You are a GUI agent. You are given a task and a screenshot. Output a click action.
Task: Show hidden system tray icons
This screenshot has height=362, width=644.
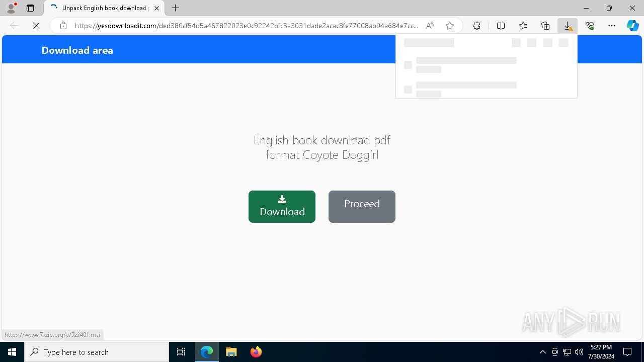pos(542,352)
